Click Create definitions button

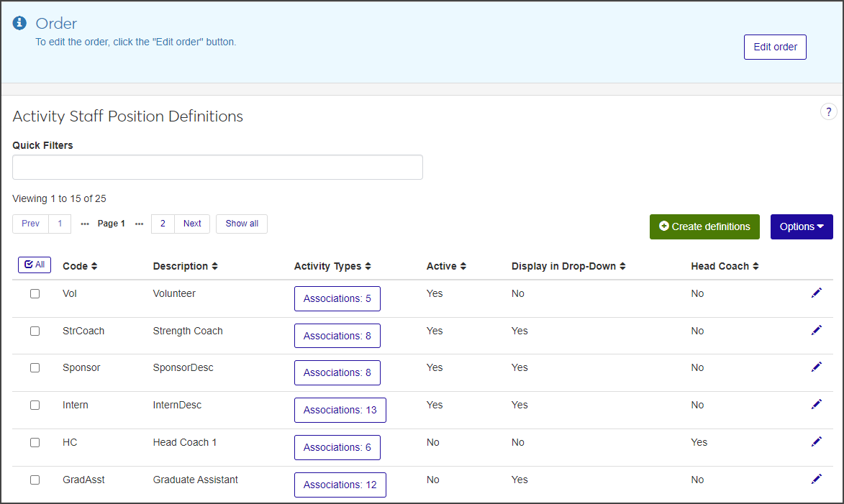[704, 226]
